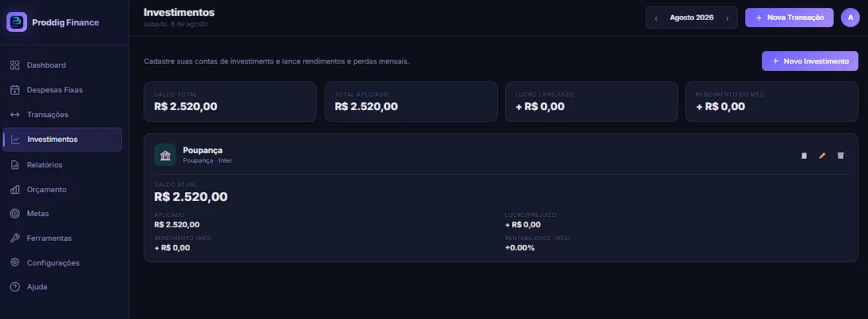Open the Poupança ledger entries icon
This screenshot has width=868, height=319.
[804, 156]
